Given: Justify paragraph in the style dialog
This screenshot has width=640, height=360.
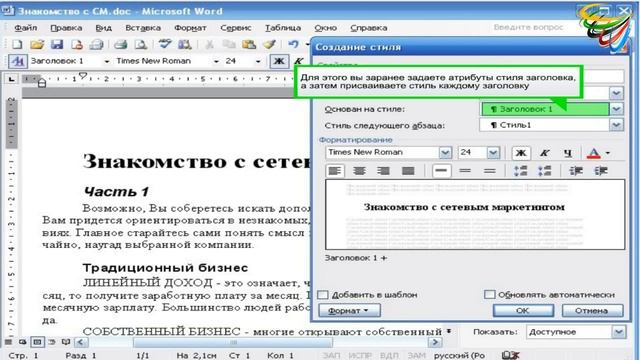Looking at the screenshot, I should click(408, 171).
